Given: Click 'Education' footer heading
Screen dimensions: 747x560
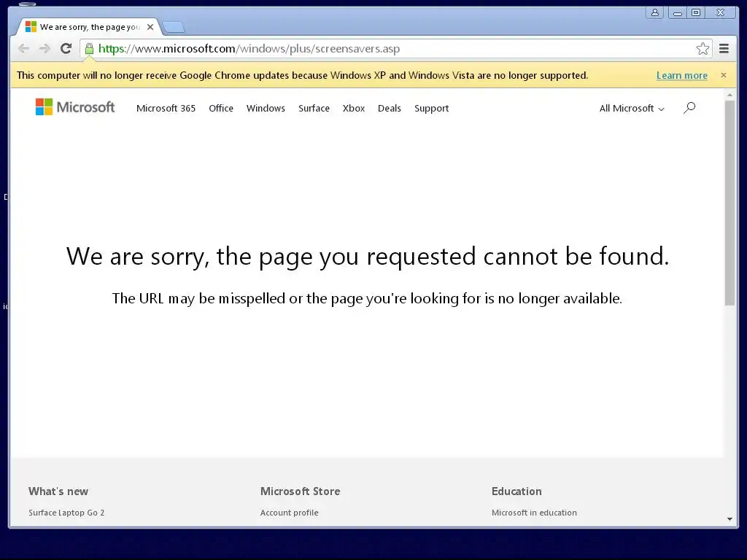Looking at the screenshot, I should tap(516, 491).
